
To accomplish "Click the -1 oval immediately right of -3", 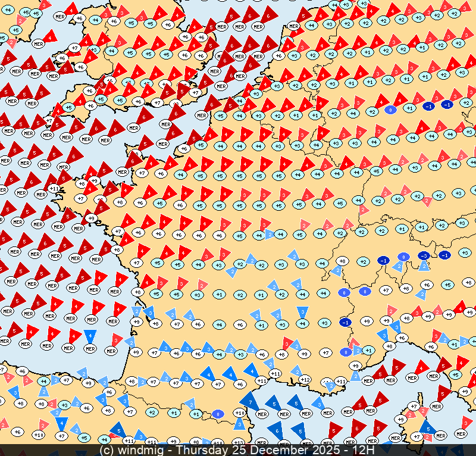I will click(x=444, y=255).
